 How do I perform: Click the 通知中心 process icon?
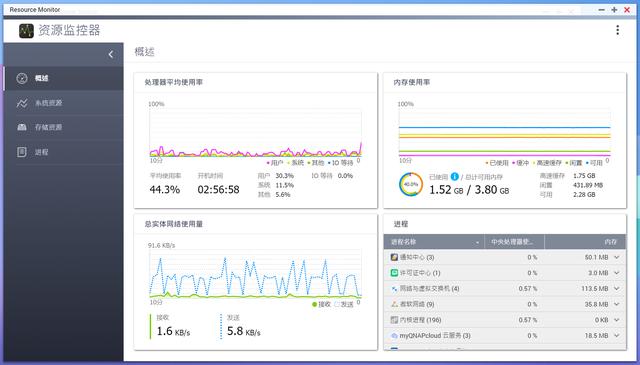(x=394, y=257)
